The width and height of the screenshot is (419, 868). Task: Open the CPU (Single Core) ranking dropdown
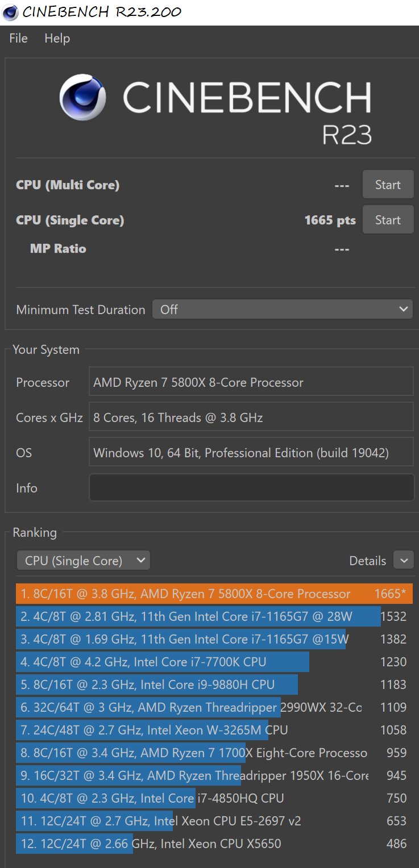coord(84,561)
